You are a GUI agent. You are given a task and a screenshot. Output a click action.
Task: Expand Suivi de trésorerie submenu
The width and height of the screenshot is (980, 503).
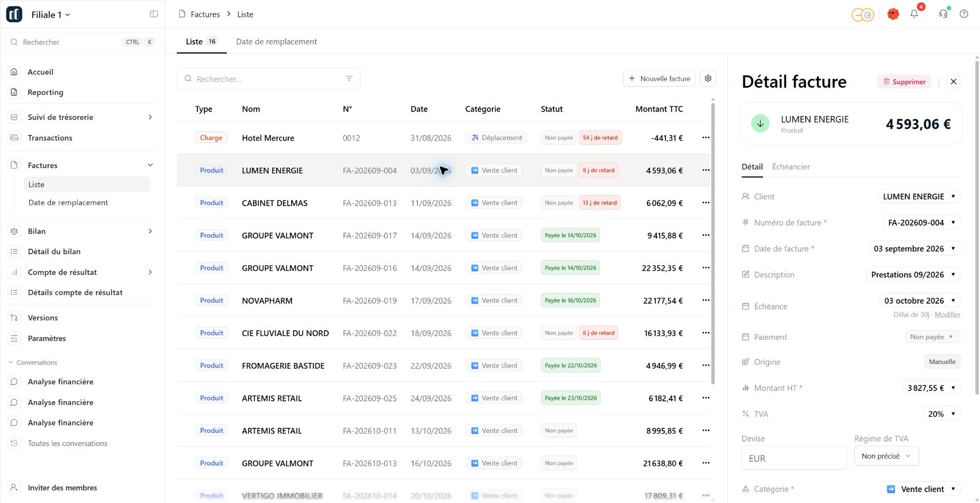(150, 117)
